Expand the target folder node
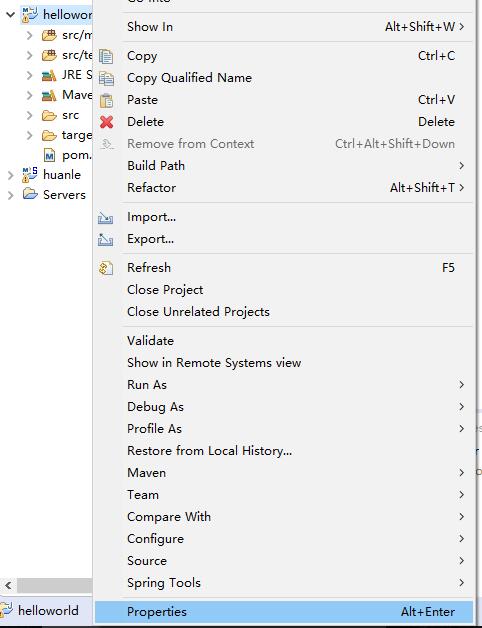Viewport: 482px width, 628px height. 29,135
